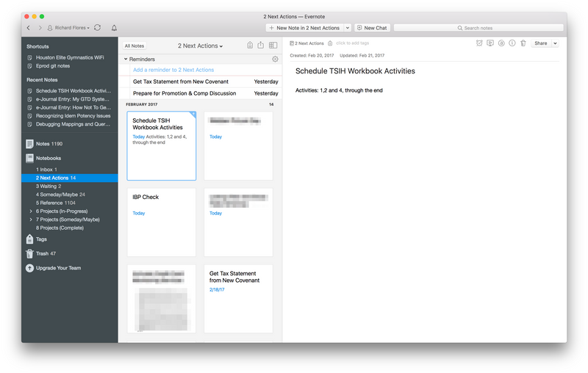Image resolution: width=588 pixels, height=373 pixels.
Task: Show note info with the i icon
Action: tap(512, 43)
